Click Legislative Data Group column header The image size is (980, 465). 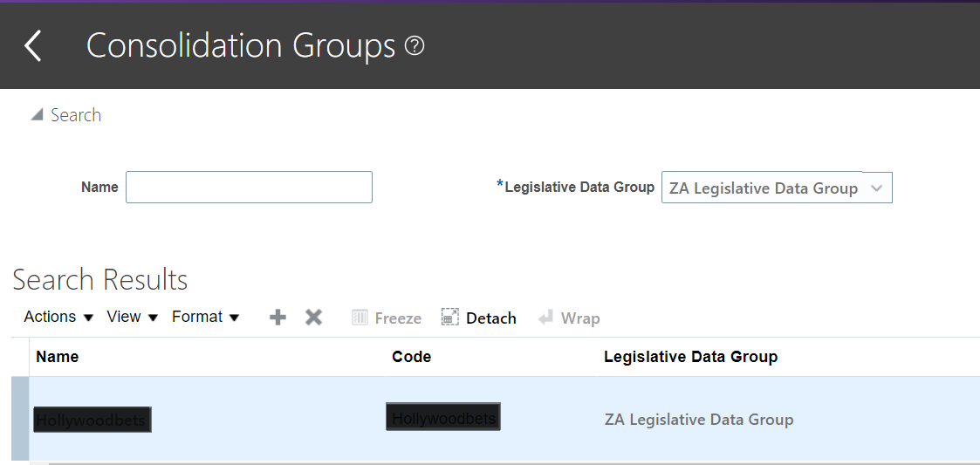coord(690,357)
